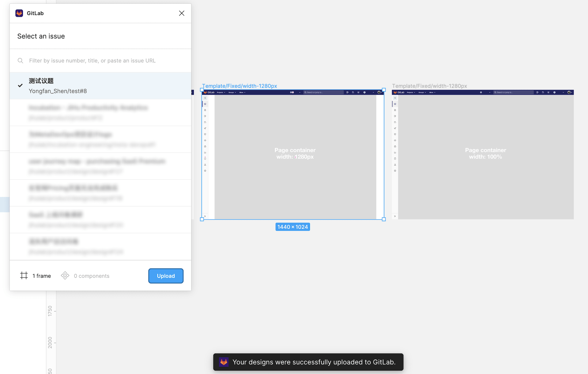
Task: Expand sidebar chevrons at bottom of selected frame
Action: pos(205,216)
